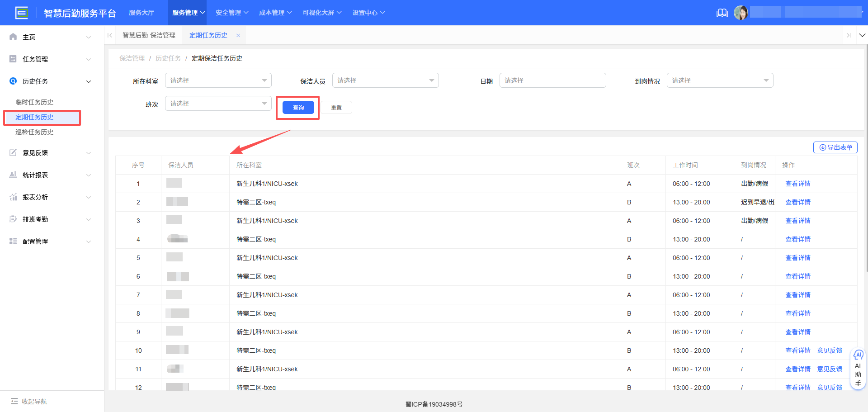The image size is (868, 412).
Task: Click the 查询 query button
Action: [297, 107]
